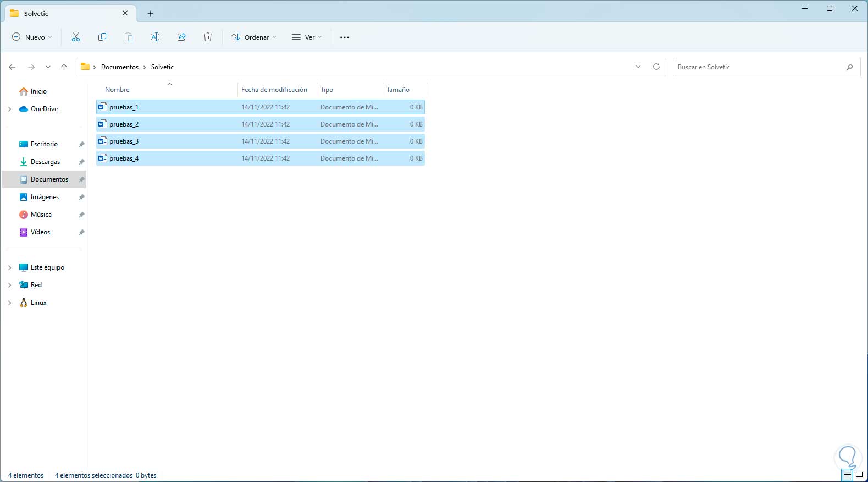
Task: Click the Delete trash icon
Action: pyautogui.click(x=208, y=37)
